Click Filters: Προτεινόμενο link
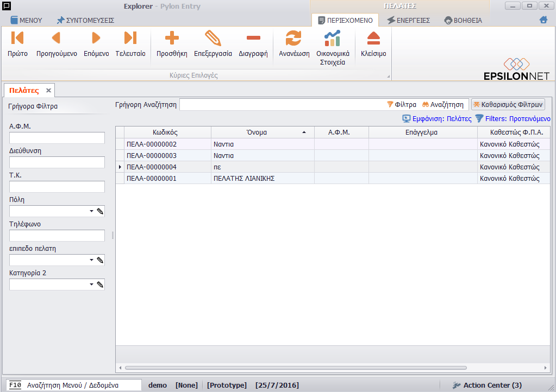 [513, 118]
